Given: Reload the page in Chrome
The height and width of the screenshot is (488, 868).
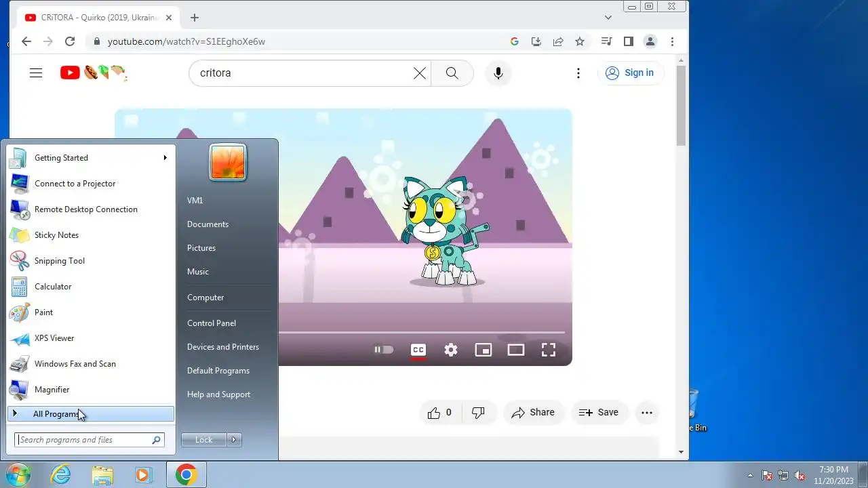Looking at the screenshot, I should (x=70, y=41).
